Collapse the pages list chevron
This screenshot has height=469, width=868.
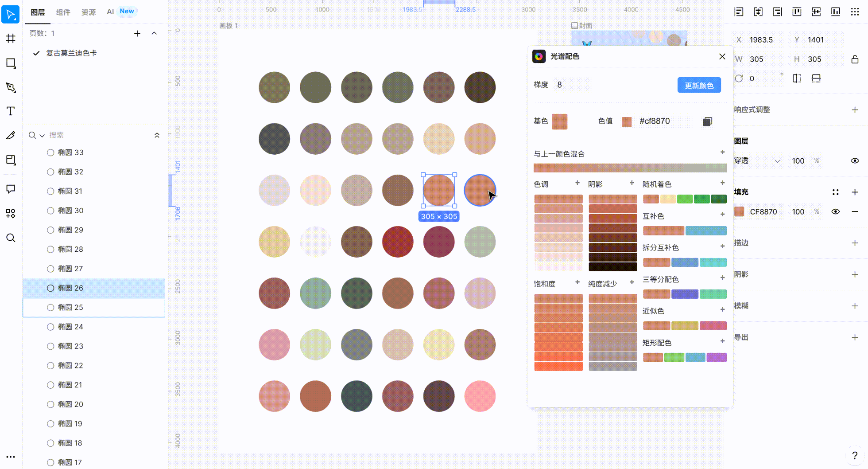(x=154, y=33)
